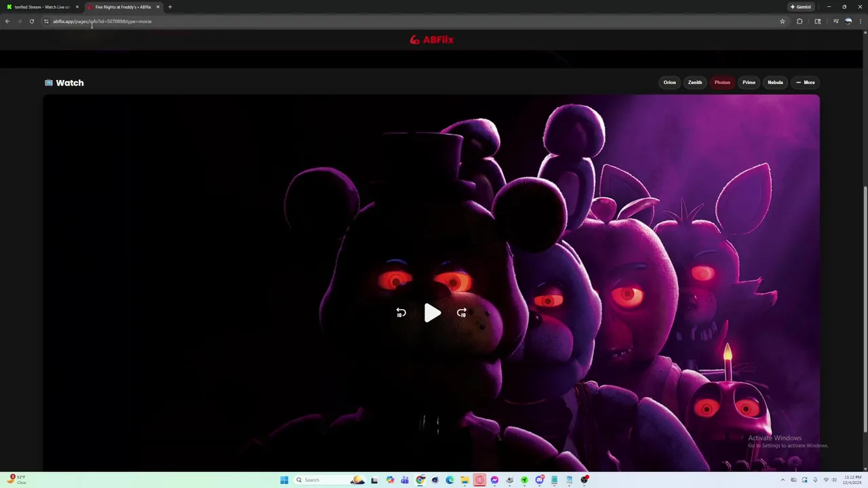Close the Five Nights at Freddy's tab
This screenshot has width=868, height=488.
158,7
